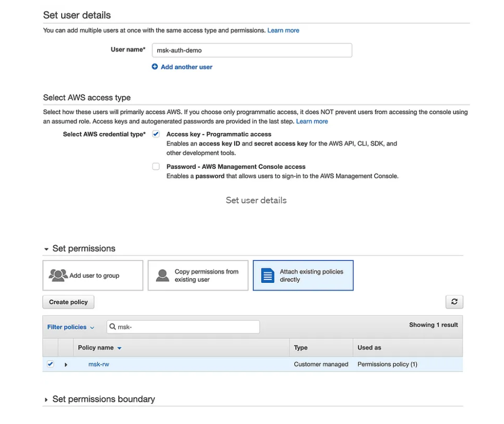Open the msk-rw policy link
This screenshot has width=504, height=424.
[98, 364]
